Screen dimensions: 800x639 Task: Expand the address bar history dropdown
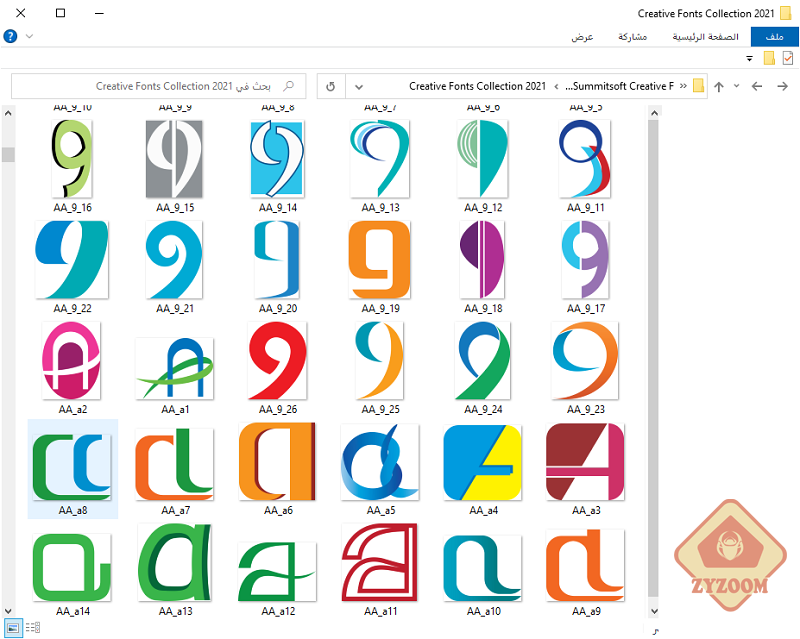(359, 87)
